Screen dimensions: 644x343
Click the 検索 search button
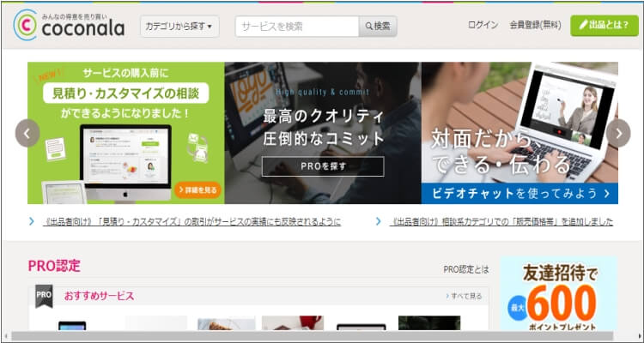coord(378,27)
